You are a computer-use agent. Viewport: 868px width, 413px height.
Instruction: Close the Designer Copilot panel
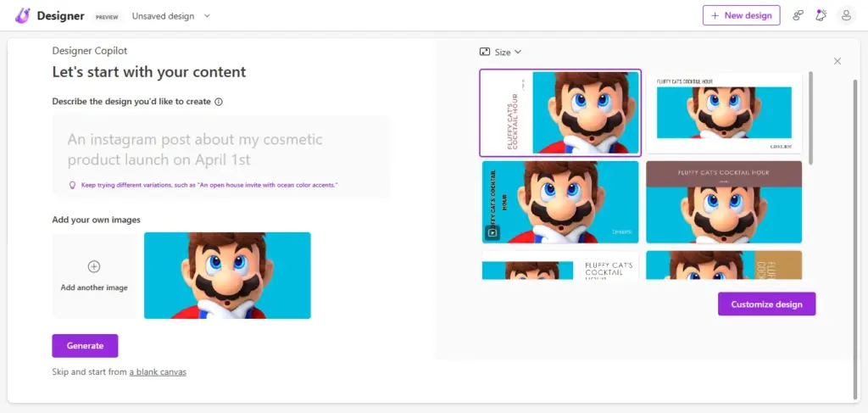click(x=837, y=61)
